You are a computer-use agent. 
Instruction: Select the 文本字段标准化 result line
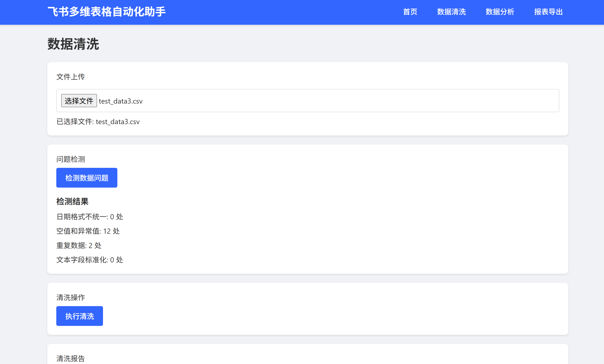coord(89,260)
